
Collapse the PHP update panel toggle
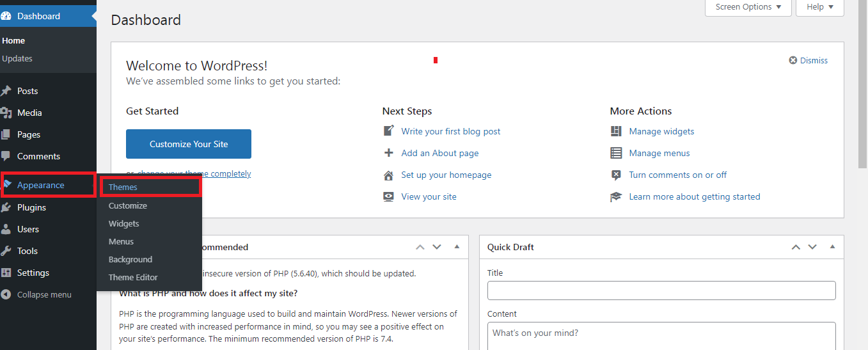pos(457,247)
